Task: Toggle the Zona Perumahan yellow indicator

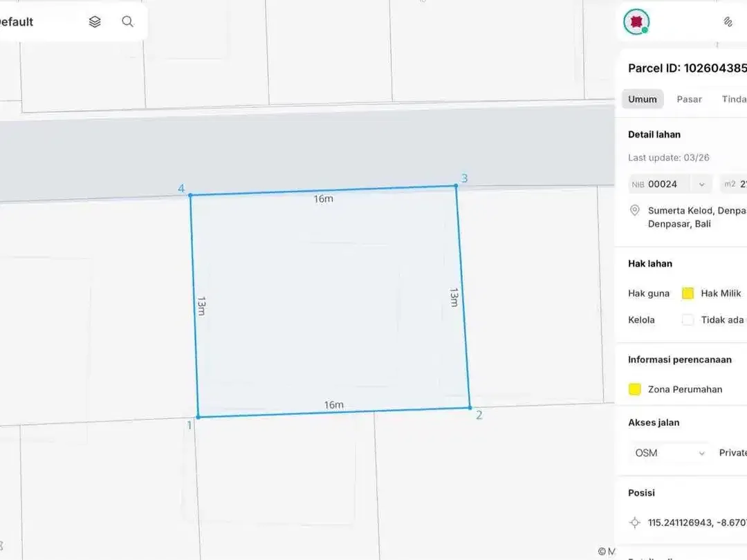Action: (x=634, y=389)
